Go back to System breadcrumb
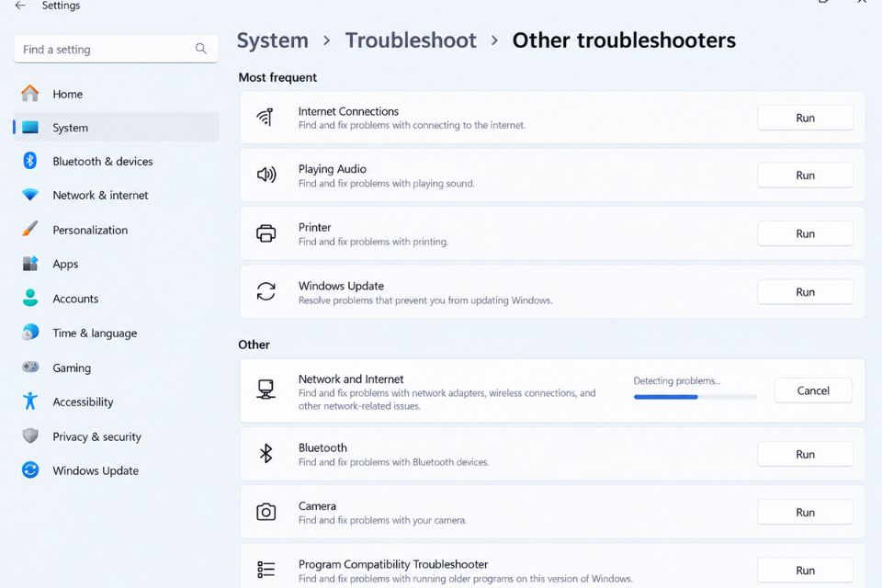This screenshot has height=588, width=882. coord(272,40)
